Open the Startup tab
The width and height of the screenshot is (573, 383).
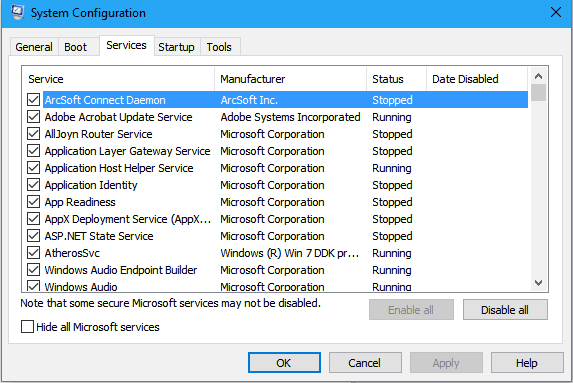[176, 47]
